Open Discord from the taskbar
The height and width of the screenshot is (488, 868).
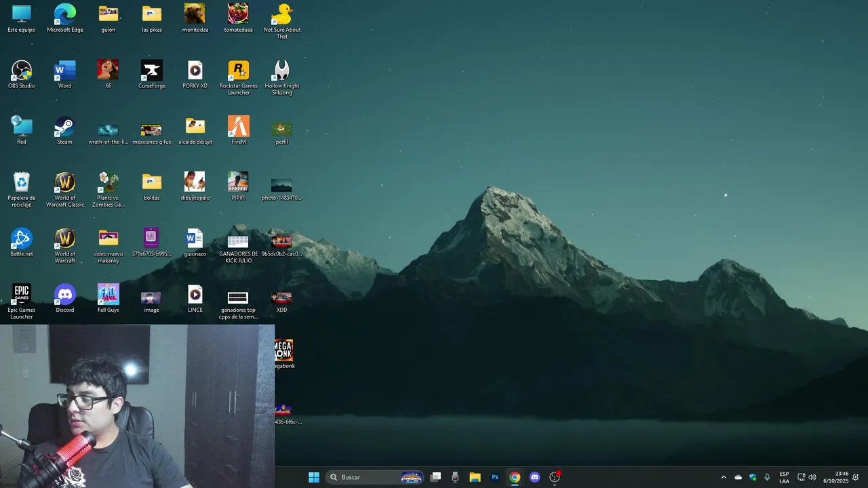(534, 477)
